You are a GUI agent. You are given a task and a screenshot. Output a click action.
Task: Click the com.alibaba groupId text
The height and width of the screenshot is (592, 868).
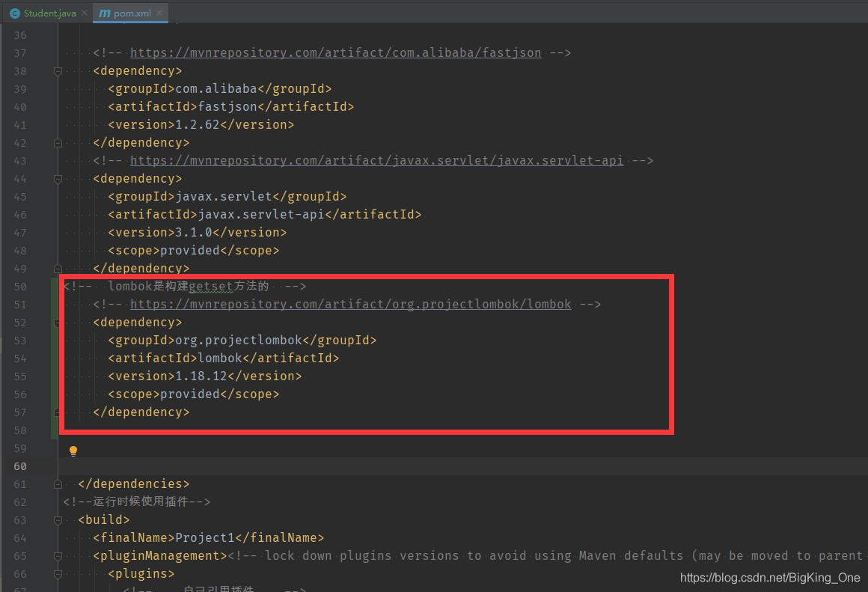pyautogui.click(x=216, y=88)
